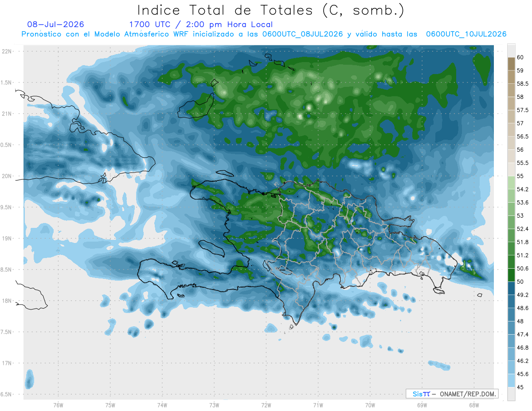
Task: Click the colorbar value "53.6"
Action: [523, 203]
